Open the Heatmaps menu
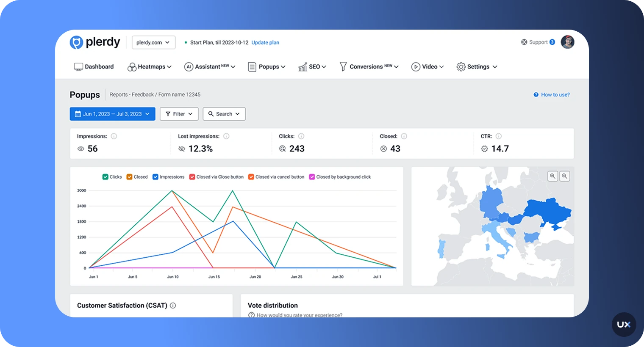The height and width of the screenshot is (347, 644). click(x=149, y=66)
